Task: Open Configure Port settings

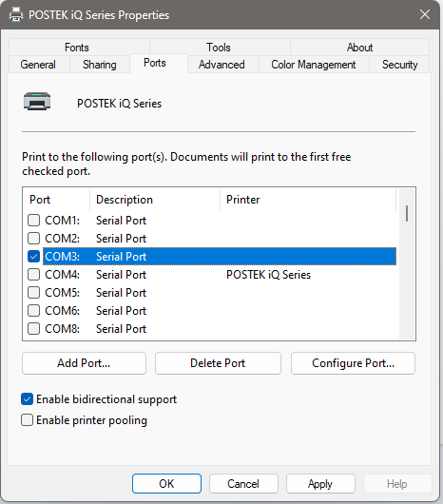Action: click(353, 363)
